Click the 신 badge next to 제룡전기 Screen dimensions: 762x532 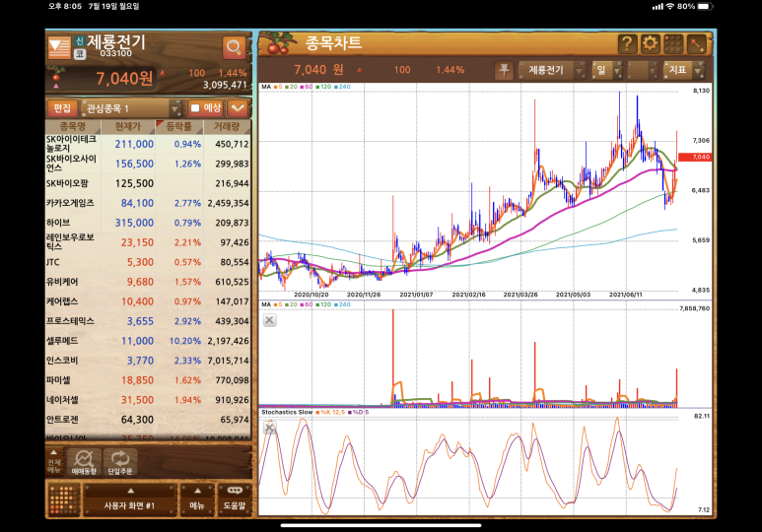pyautogui.click(x=80, y=41)
